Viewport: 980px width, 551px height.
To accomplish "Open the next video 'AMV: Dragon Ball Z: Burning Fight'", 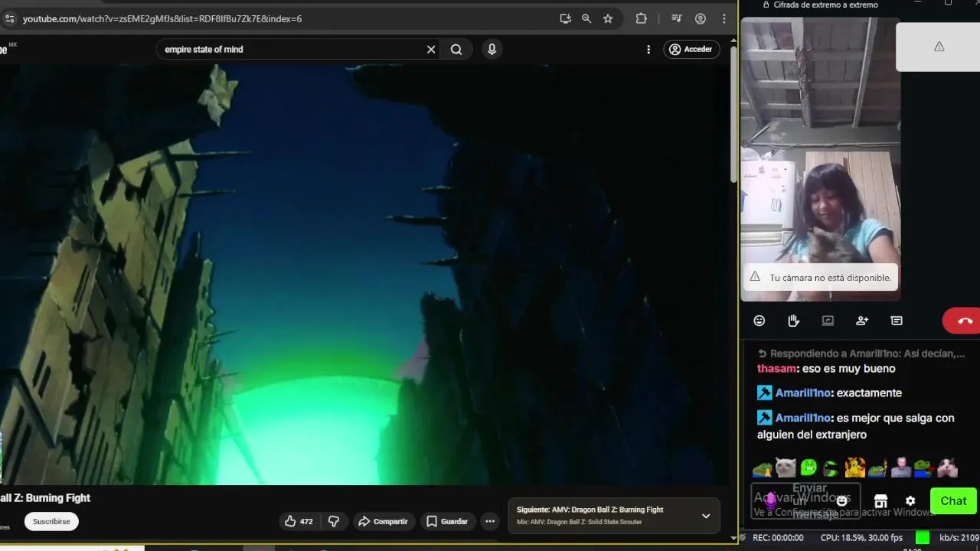I will click(590, 510).
